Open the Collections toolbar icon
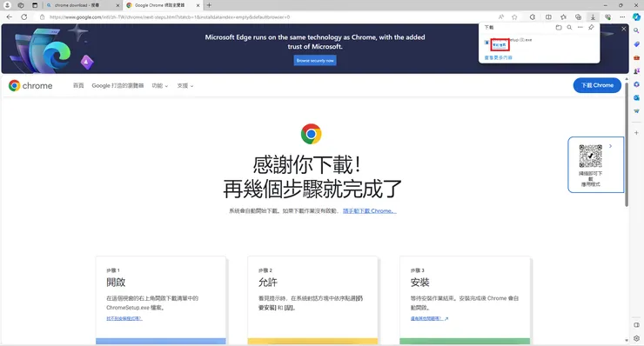Screen dimensions: 644x346 [578, 17]
